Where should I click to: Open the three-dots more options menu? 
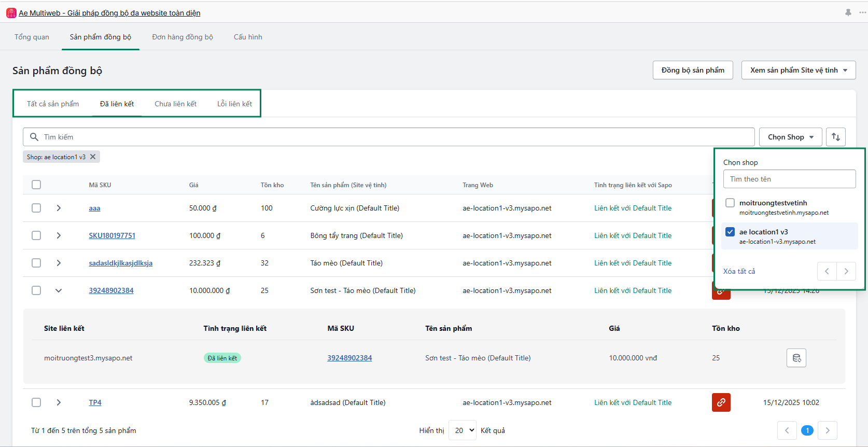point(862,12)
